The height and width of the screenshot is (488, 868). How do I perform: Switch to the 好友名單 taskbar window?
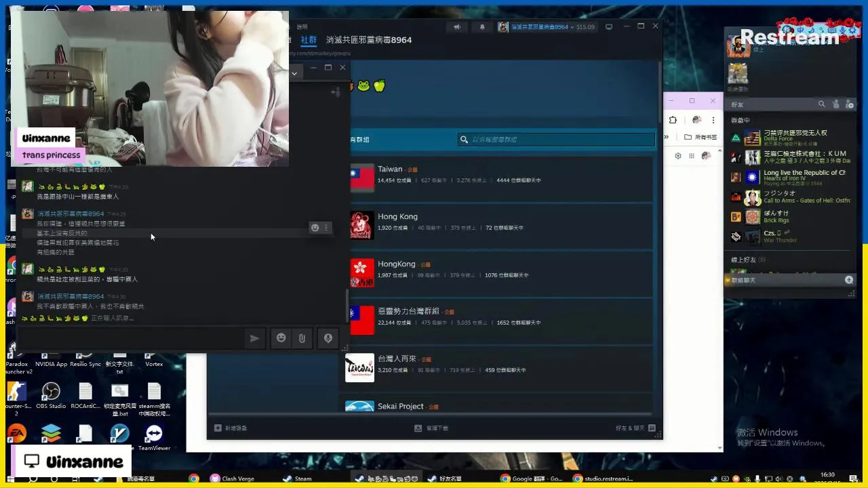click(445, 479)
